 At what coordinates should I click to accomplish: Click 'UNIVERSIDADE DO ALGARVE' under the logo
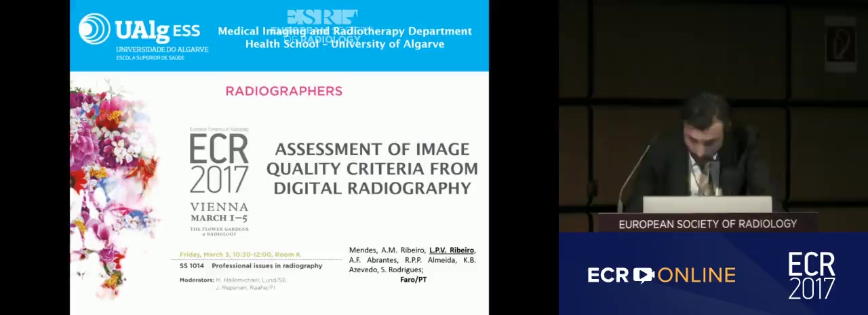click(x=162, y=50)
